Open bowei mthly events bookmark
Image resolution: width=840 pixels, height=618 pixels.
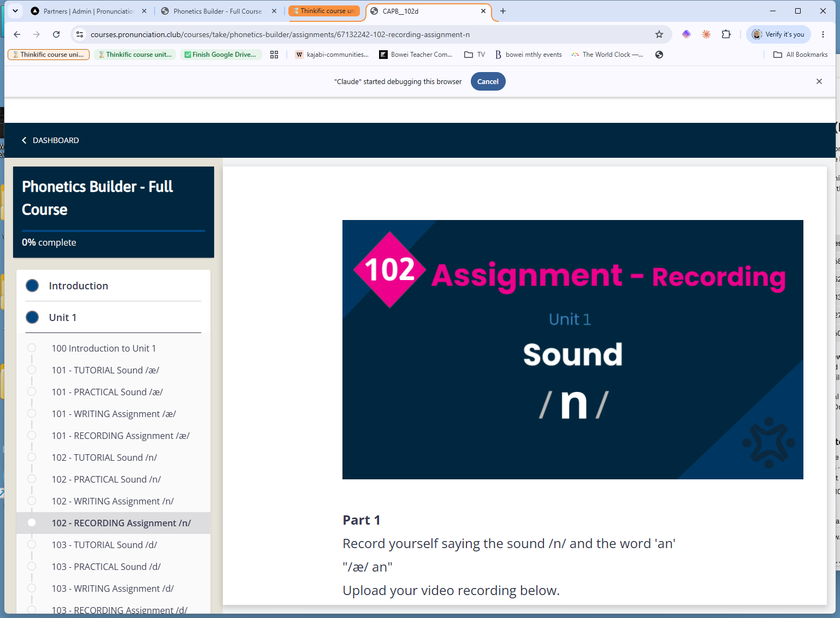528,55
